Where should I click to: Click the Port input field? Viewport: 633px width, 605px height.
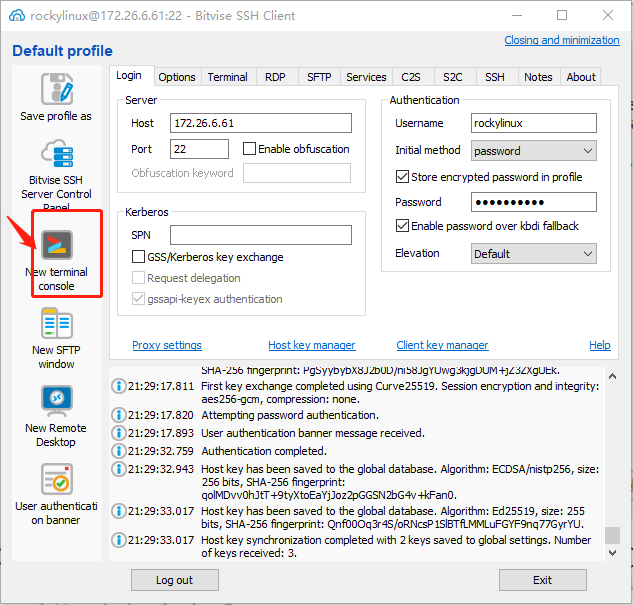point(199,149)
